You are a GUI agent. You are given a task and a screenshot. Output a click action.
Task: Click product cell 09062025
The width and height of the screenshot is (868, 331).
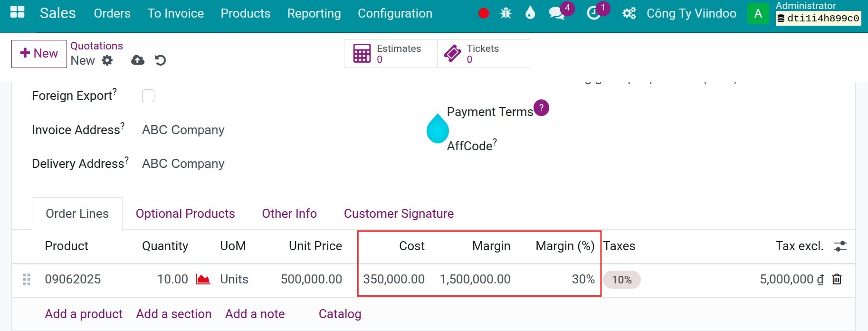[73, 279]
